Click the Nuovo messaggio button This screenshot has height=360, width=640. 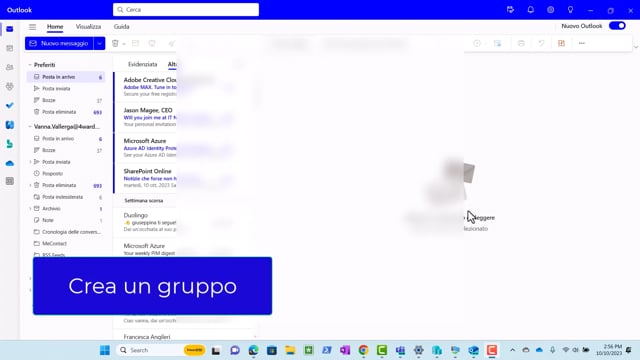(59, 43)
